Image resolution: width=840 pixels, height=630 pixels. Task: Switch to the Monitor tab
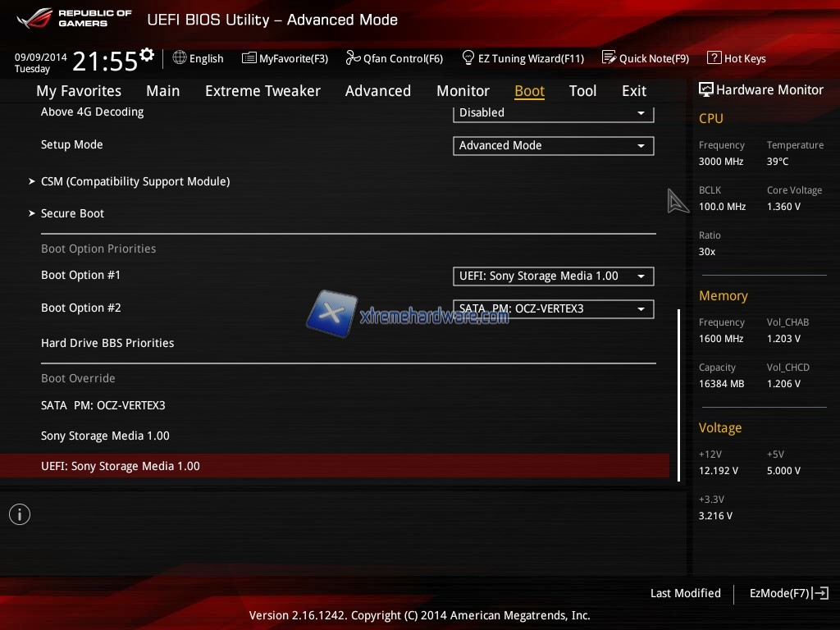463,91
